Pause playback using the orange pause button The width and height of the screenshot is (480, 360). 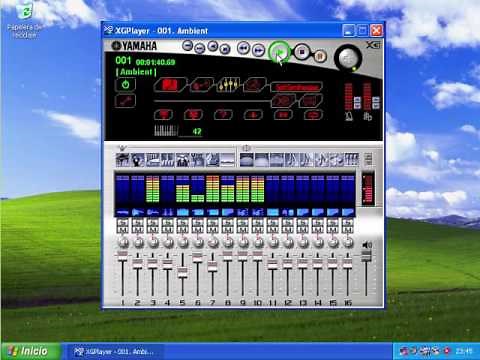tap(320, 56)
